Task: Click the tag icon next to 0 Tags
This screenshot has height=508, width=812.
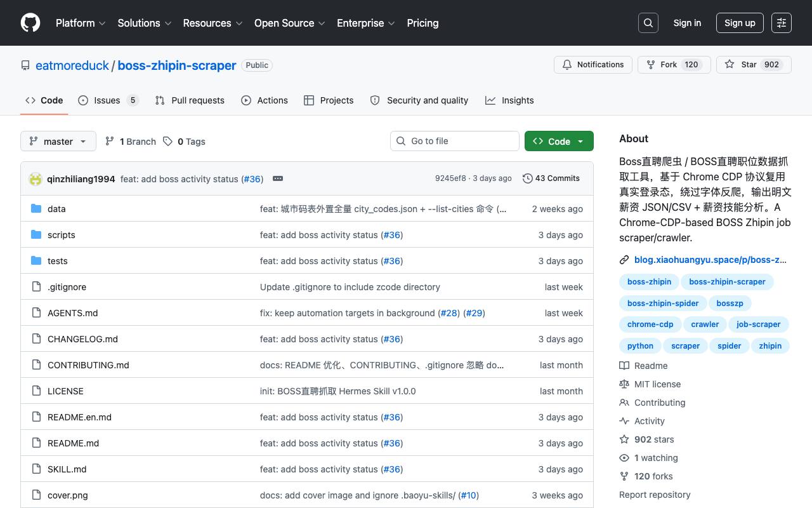Action: pos(167,141)
